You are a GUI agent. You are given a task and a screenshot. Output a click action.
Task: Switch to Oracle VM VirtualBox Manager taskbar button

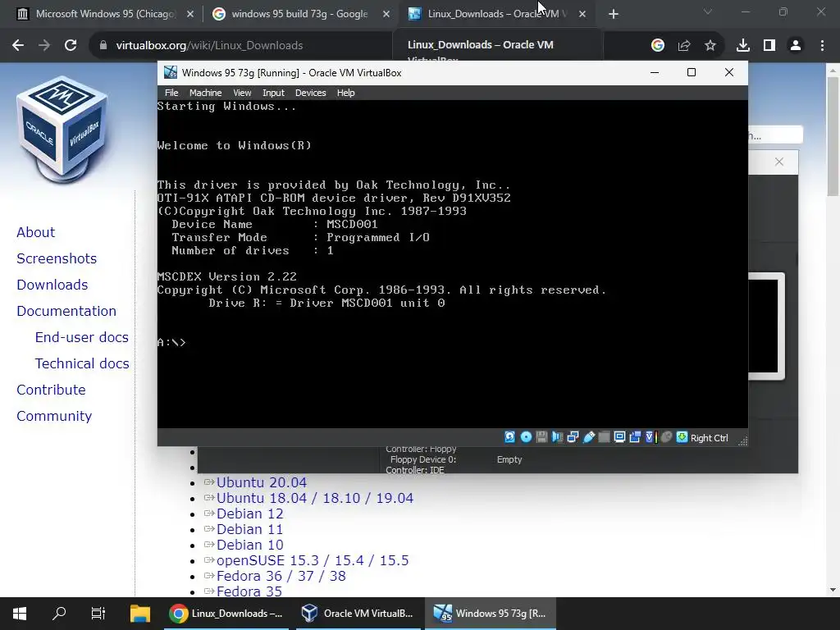pyautogui.click(x=358, y=614)
